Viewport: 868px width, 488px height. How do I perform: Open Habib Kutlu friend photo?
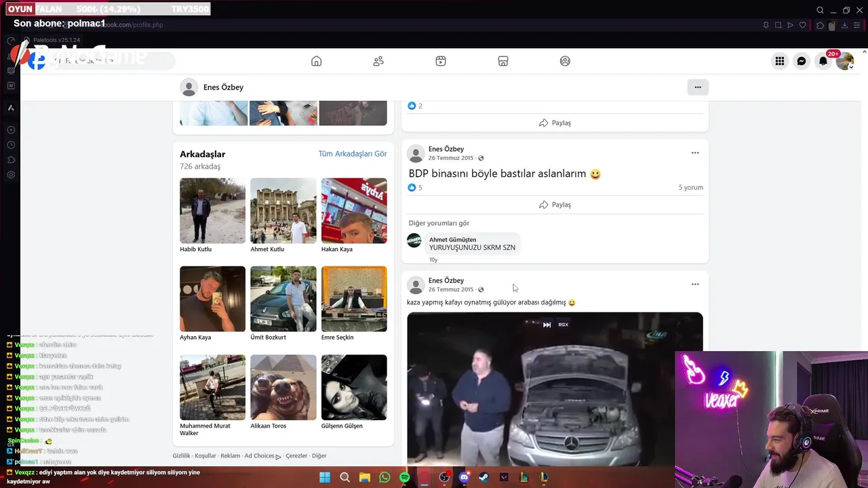coord(212,211)
